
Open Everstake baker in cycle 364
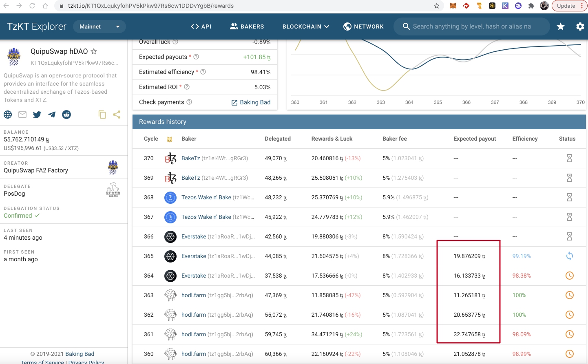coord(194,276)
